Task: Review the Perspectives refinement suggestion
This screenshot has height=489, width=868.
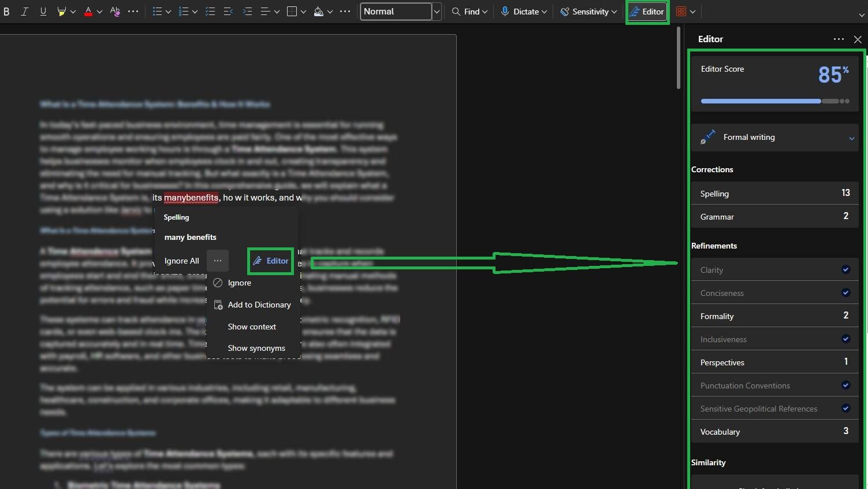Action: (x=774, y=362)
